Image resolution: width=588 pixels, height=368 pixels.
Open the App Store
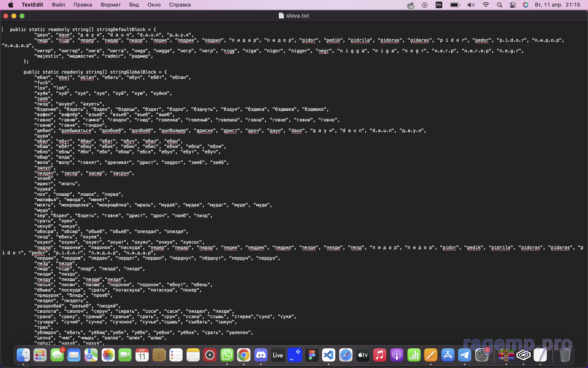click(x=448, y=355)
